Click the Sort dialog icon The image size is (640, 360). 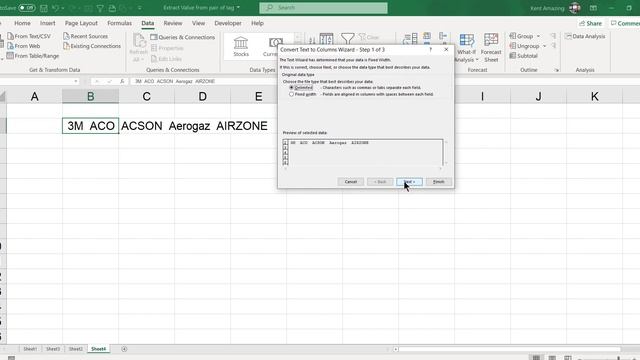coord(327,38)
